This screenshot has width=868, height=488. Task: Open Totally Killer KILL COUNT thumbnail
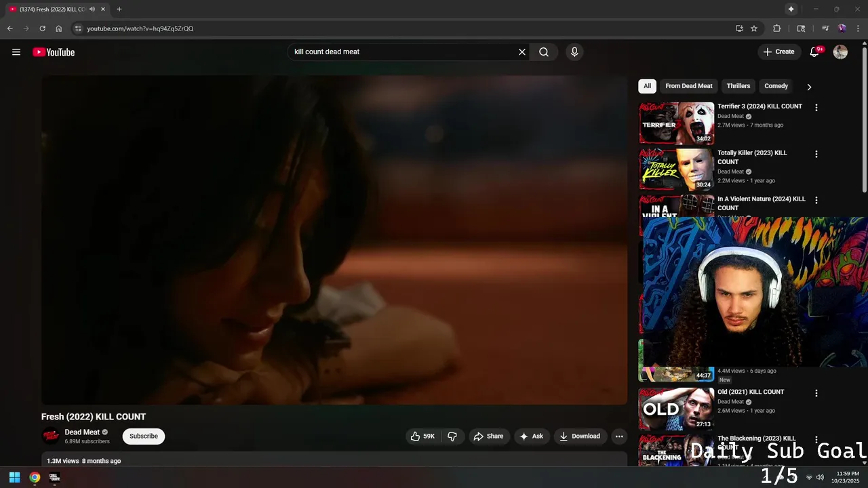pos(677,169)
